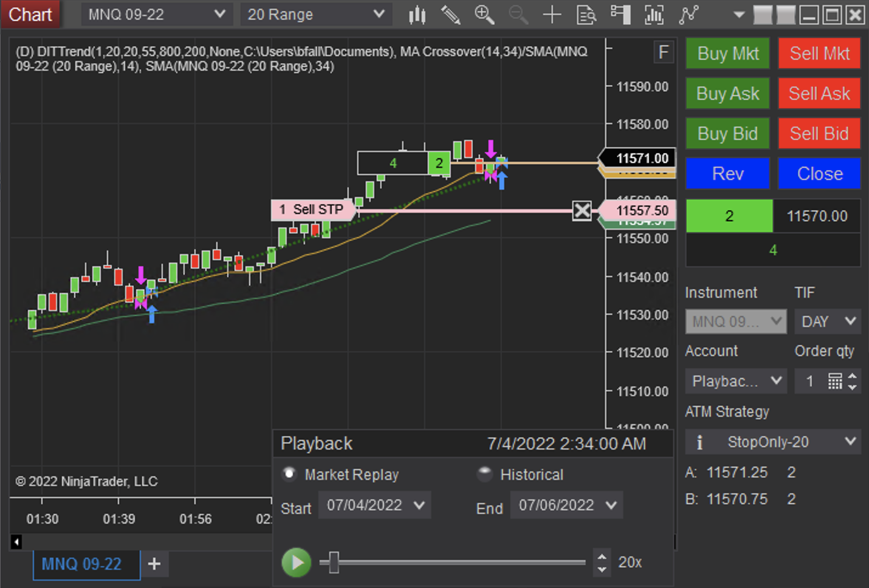869x588 pixels.
Task: Open Chart Trader Instrument dropdown
Action: point(736,321)
